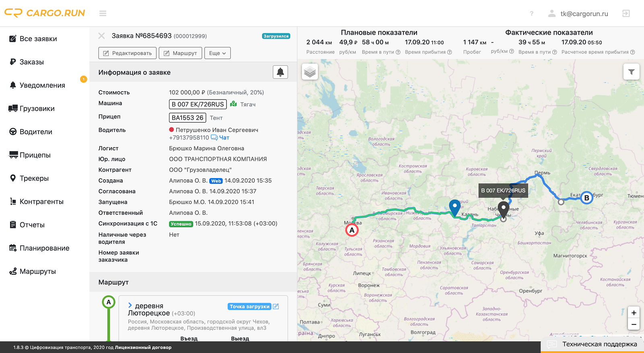
Task: Click the Маршрут button
Action: 180,53
